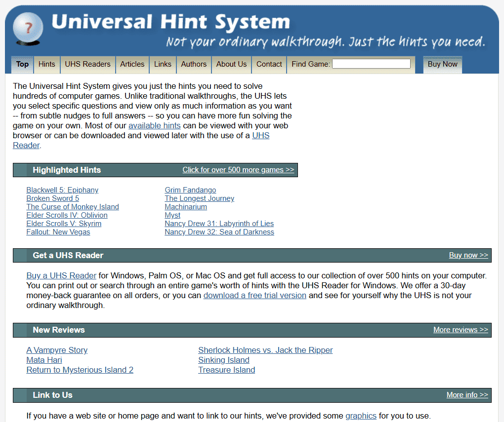
Task: Open the Hints tab
Action: tap(46, 64)
